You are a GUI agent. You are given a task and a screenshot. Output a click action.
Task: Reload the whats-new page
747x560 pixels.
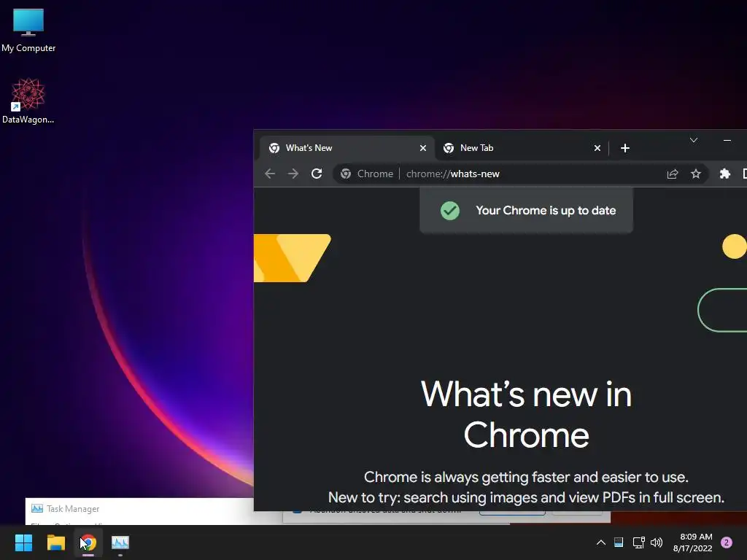tap(317, 174)
